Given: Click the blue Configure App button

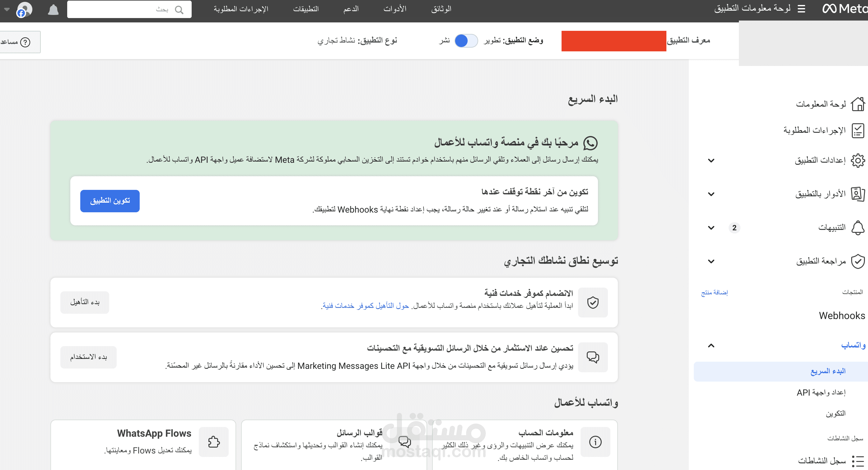Looking at the screenshot, I should coord(110,201).
